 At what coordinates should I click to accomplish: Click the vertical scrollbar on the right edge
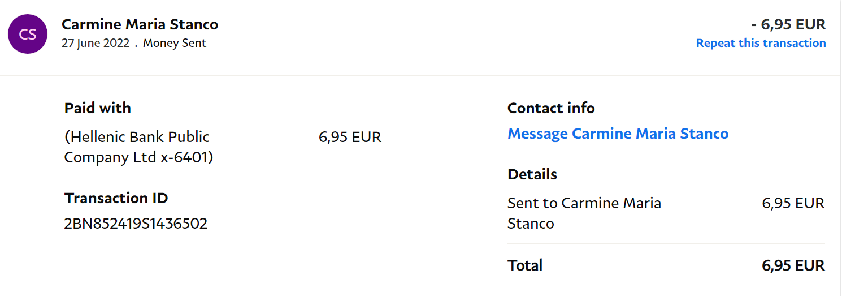click(854, 148)
